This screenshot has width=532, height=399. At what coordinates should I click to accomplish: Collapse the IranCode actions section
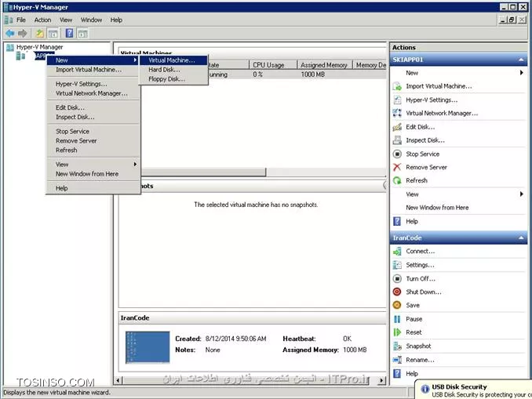tap(521, 238)
